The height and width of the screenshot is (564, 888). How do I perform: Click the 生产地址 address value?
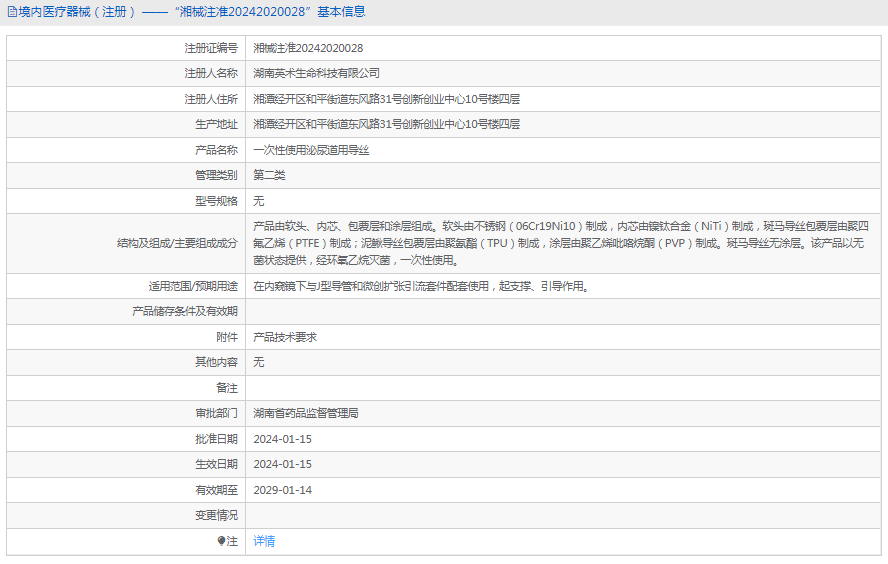[x=386, y=124]
